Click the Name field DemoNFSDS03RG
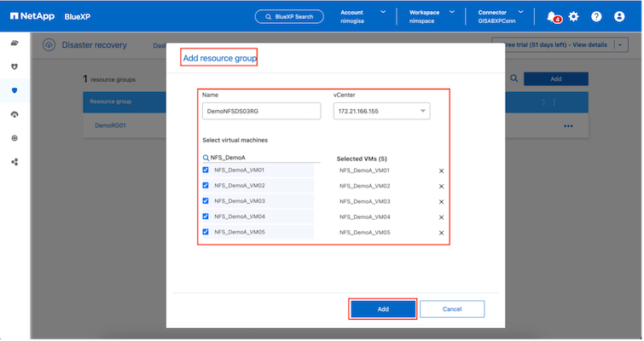 (261, 111)
